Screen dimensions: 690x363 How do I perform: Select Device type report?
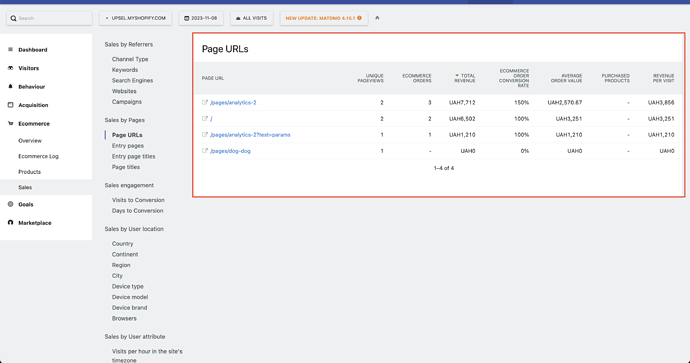[128, 286]
